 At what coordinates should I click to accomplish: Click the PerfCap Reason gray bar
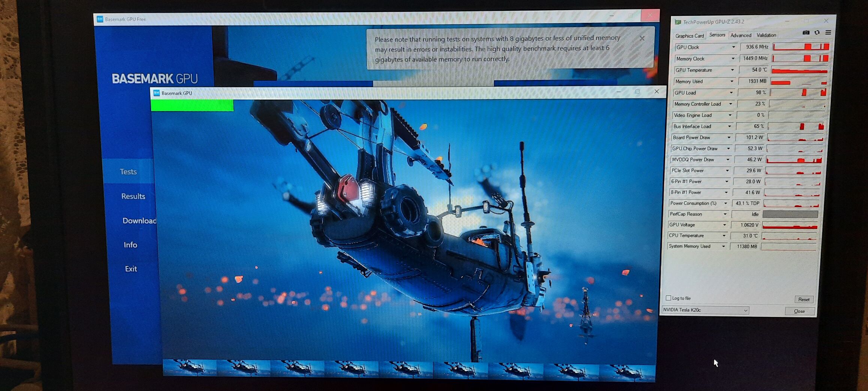790,214
